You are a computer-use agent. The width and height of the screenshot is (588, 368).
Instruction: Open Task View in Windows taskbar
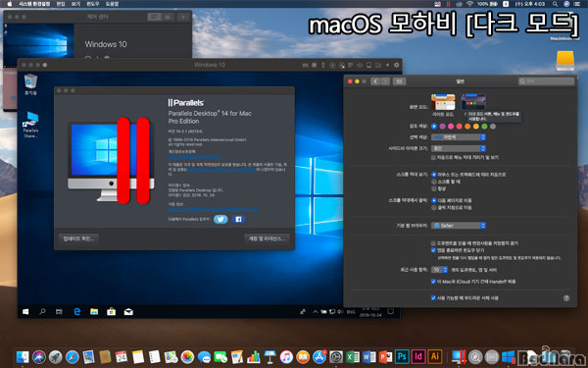[x=59, y=312]
